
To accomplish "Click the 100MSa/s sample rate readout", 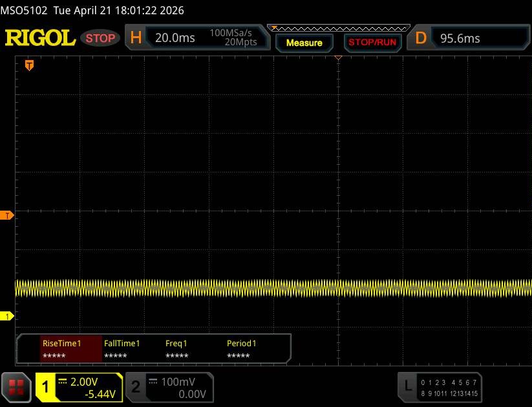I will 231,33.
